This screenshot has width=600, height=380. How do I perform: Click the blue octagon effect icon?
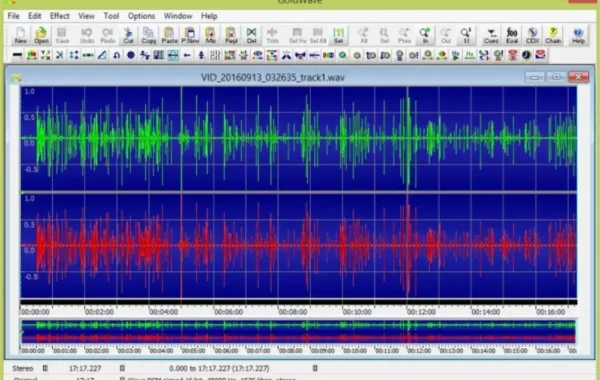(x=130, y=55)
